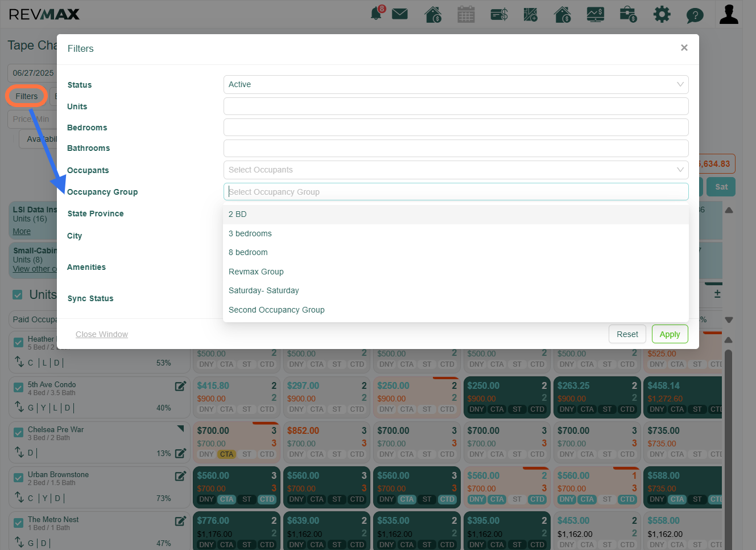Open the Select Occupants dropdown
Image resolution: width=756 pixels, height=550 pixels.
[456, 170]
